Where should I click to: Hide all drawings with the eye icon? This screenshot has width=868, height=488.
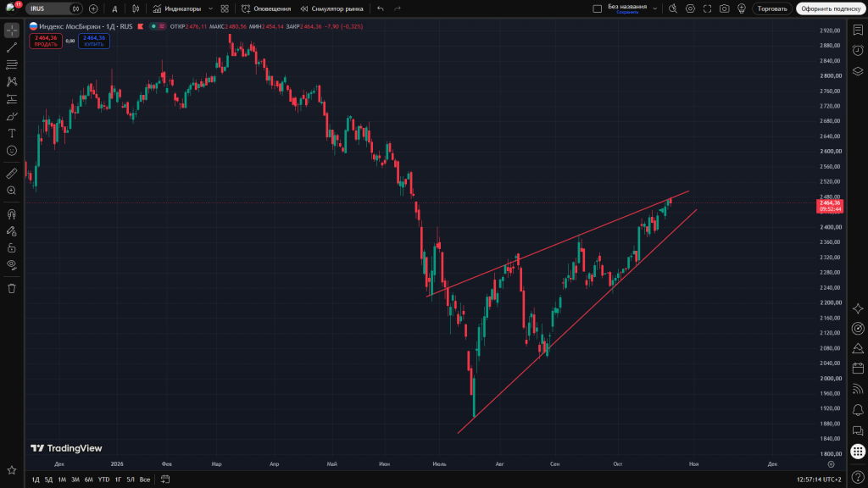click(x=12, y=265)
